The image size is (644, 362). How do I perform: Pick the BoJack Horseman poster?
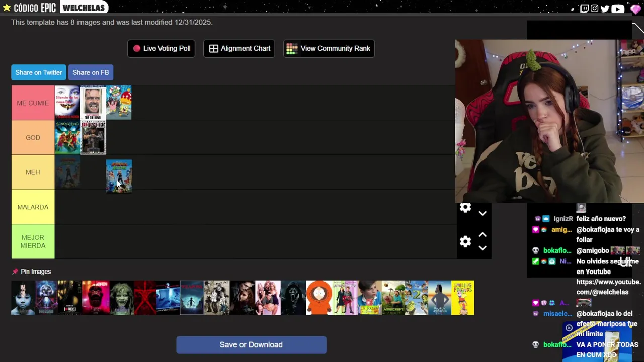440,298
